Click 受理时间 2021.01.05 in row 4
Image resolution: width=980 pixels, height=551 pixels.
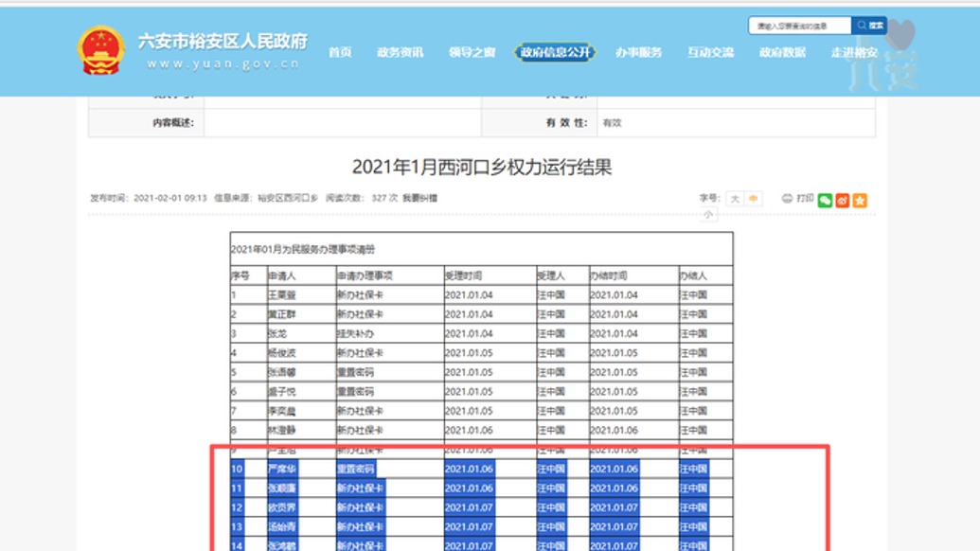click(469, 353)
